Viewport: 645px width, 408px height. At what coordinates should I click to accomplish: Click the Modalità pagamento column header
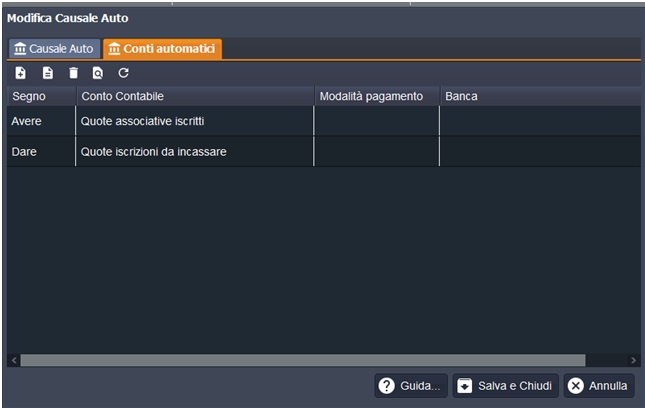pos(376,96)
